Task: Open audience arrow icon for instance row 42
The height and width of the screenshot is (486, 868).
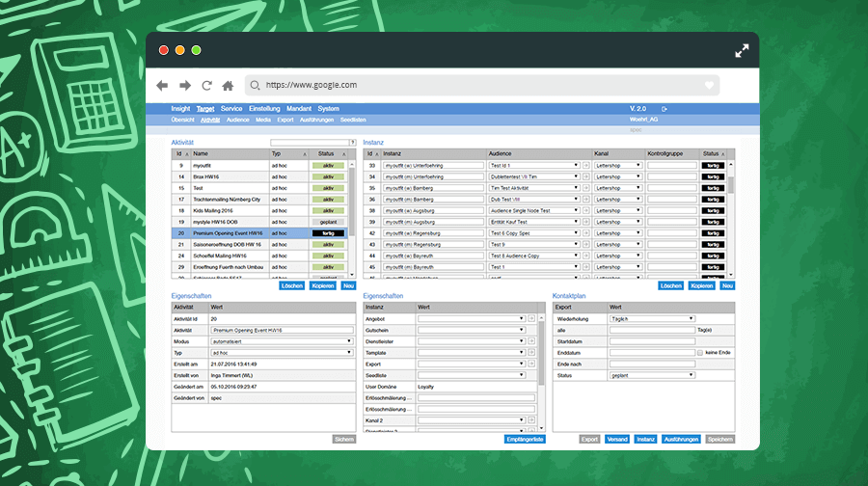Action: pyautogui.click(x=585, y=233)
